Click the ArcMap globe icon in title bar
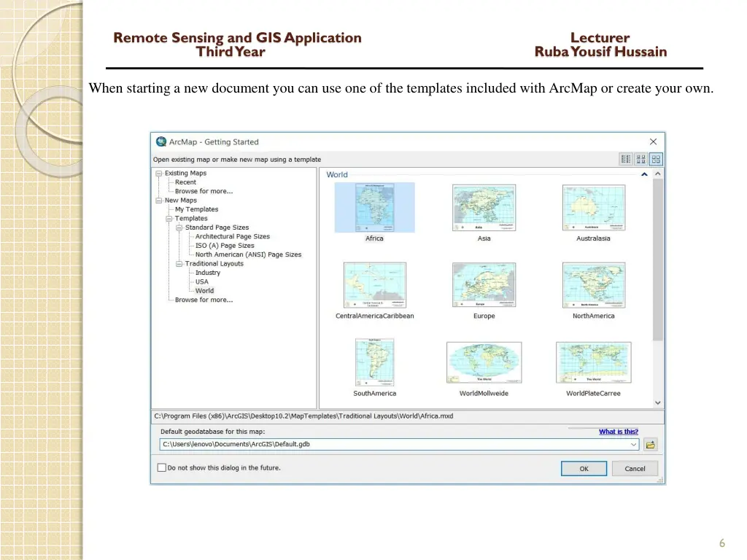747x560 pixels. pyautogui.click(x=161, y=142)
